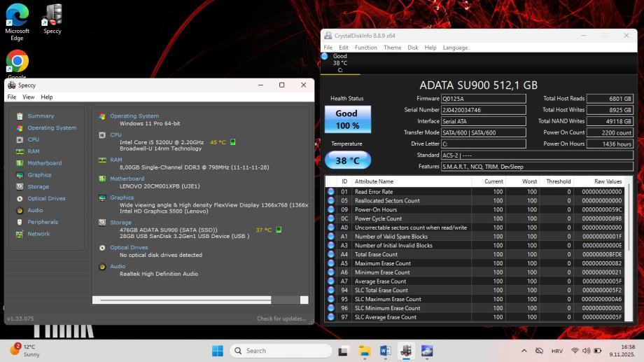Screen dimensions: 644x362
Task: Open the Speccy desktop shortcut
Action: click(52, 19)
